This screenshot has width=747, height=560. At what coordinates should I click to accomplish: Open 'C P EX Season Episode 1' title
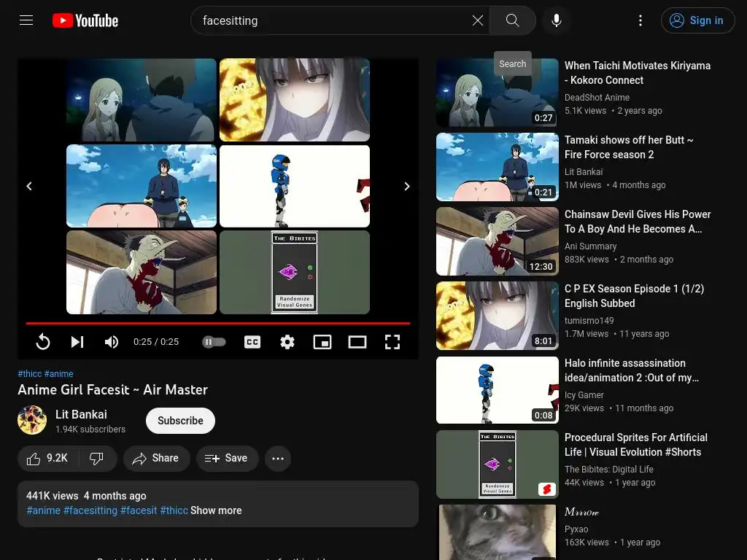tap(634, 296)
